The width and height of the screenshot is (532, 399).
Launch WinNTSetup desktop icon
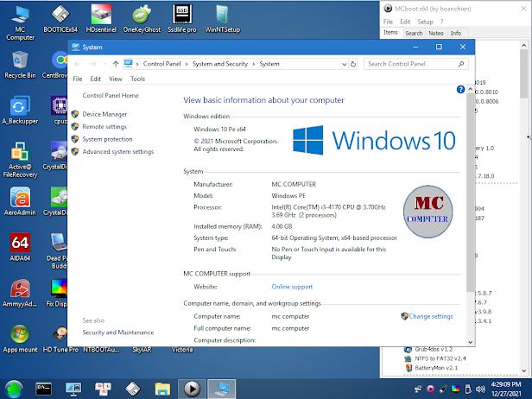tap(223, 19)
